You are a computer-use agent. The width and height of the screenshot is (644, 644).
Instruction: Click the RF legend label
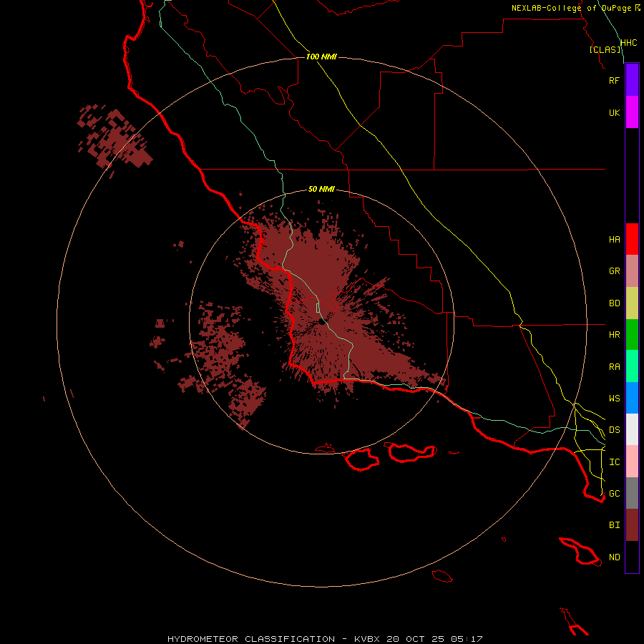tap(614, 80)
